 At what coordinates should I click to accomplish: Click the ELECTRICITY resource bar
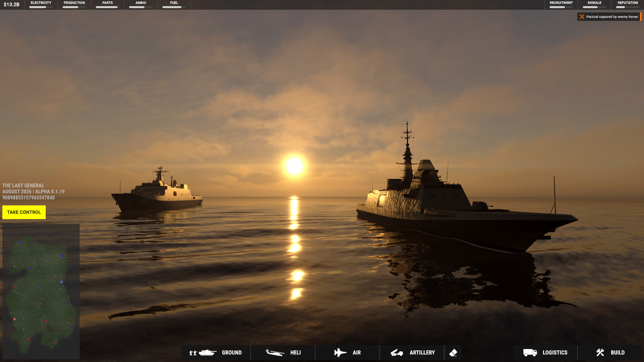coord(41,5)
